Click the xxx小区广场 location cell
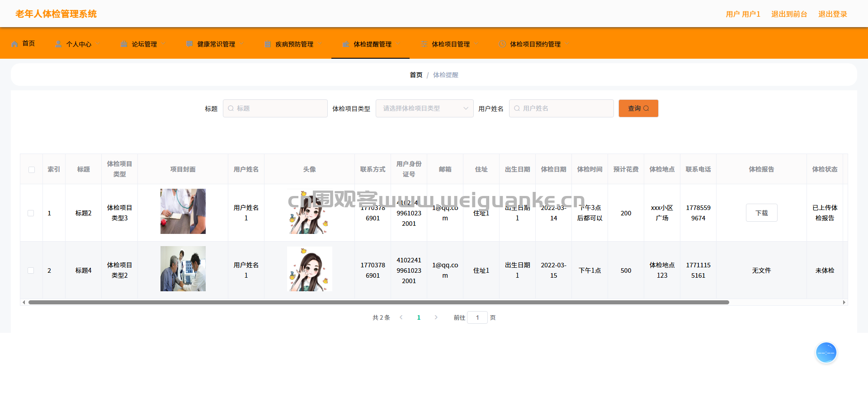The image size is (868, 415). click(x=662, y=213)
